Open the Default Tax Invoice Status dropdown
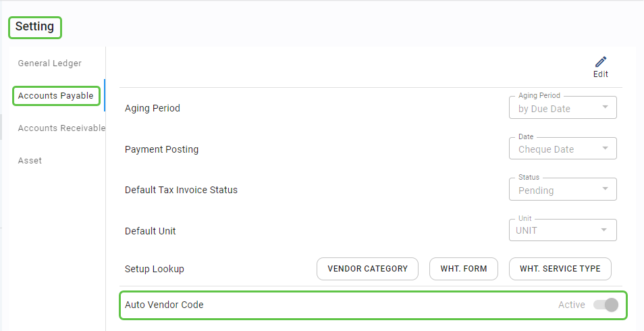The image size is (644, 331). coord(562,190)
